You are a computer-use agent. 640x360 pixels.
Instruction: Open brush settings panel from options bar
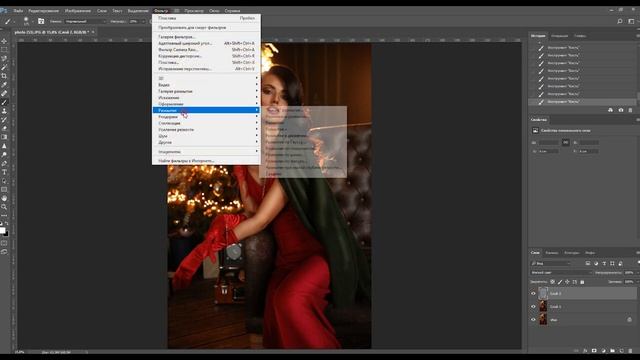(x=41, y=21)
